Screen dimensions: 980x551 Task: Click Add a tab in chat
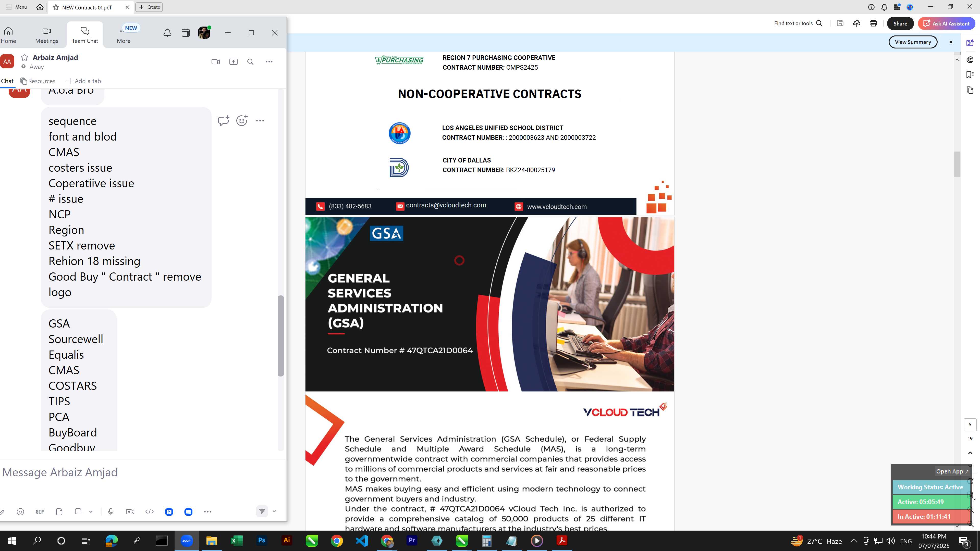tap(84, 81)
